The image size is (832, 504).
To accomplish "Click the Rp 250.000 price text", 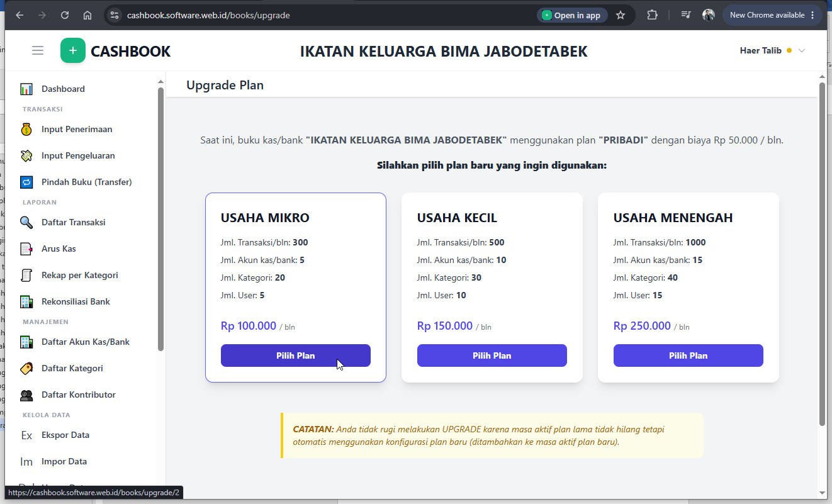I will pos(642,326).
